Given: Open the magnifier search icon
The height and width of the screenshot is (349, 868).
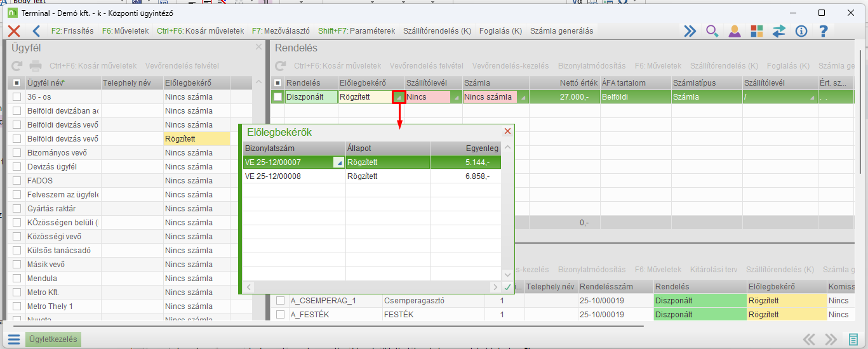Looking at the screenshot, I should 712,30.
